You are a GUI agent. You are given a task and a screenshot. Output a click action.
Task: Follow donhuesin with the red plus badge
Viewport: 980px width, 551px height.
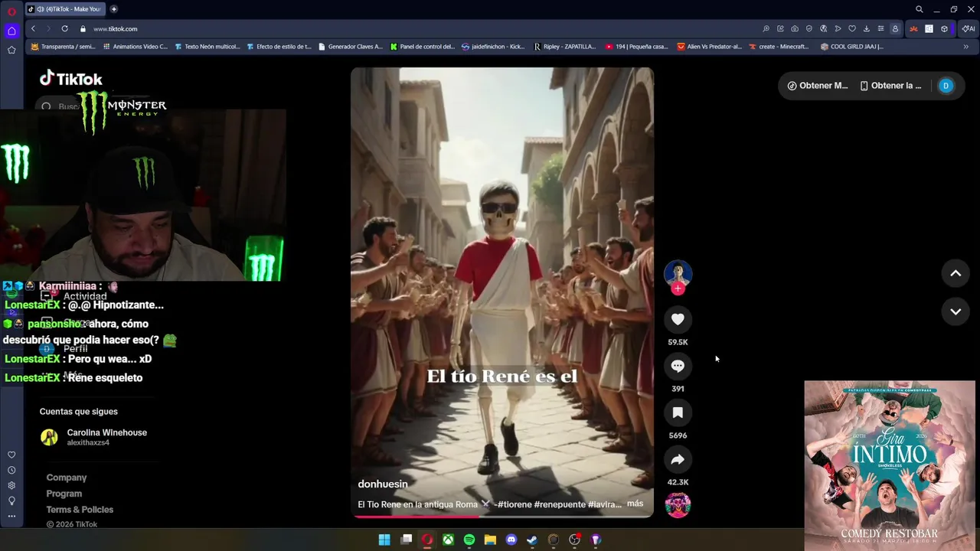[x=678, y=289]
